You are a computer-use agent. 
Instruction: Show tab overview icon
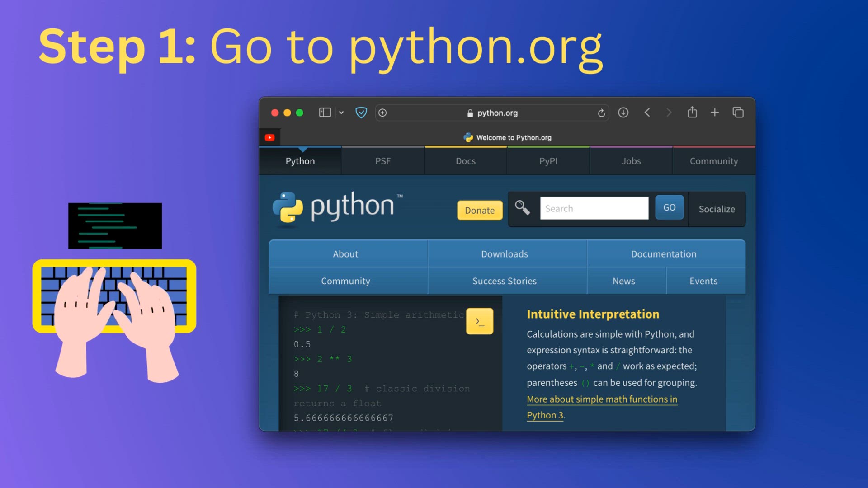738,113
